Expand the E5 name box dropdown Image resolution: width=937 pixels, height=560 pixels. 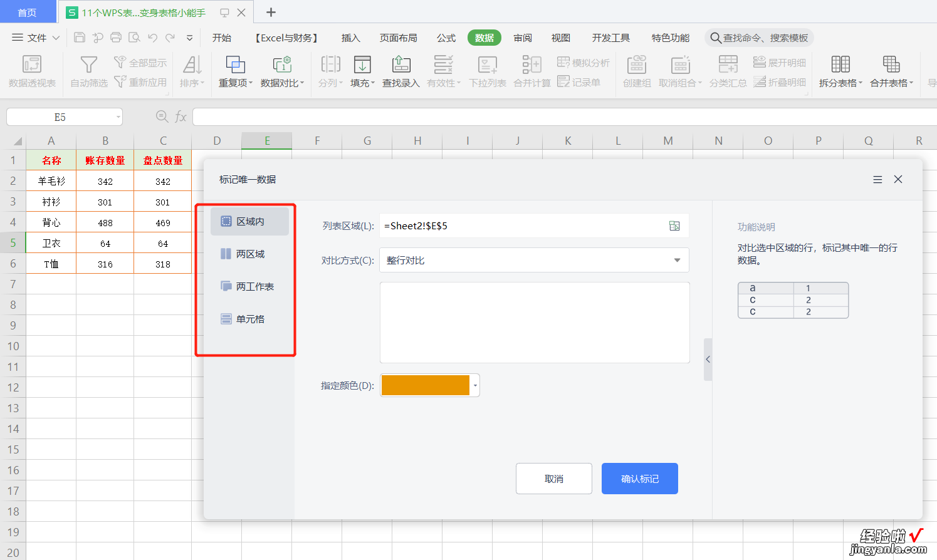(x=118, y=117)
